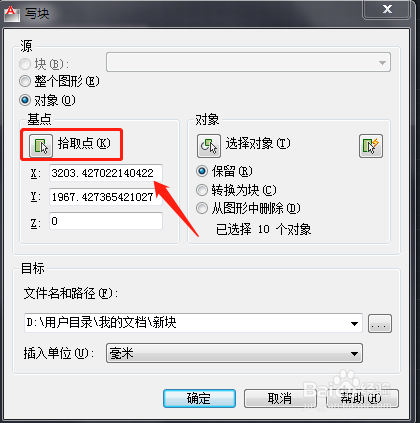This screenshot has height=423, width=420.
Task: Choose Objects as the source
Action: pyautogui.click(x=25, y=100)
